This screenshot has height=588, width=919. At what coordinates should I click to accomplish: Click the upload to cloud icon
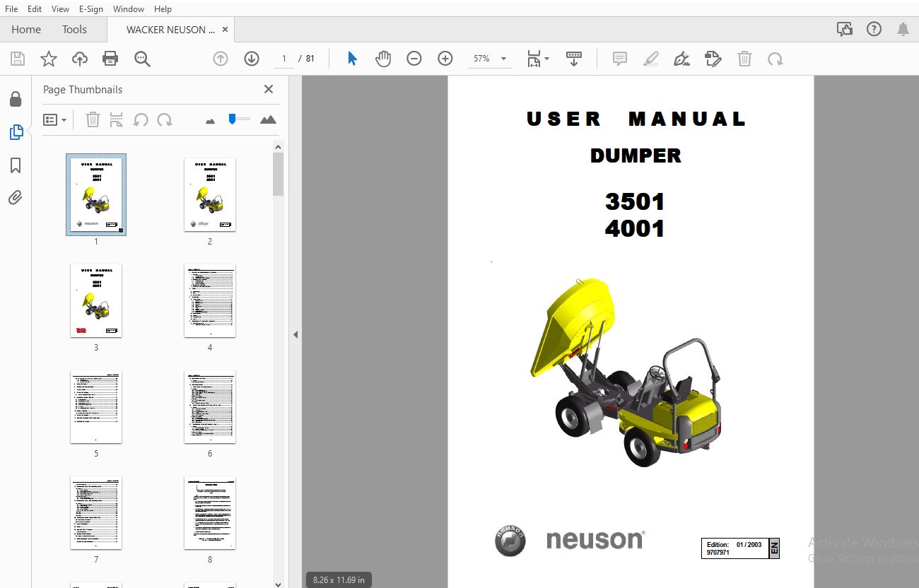80,59
